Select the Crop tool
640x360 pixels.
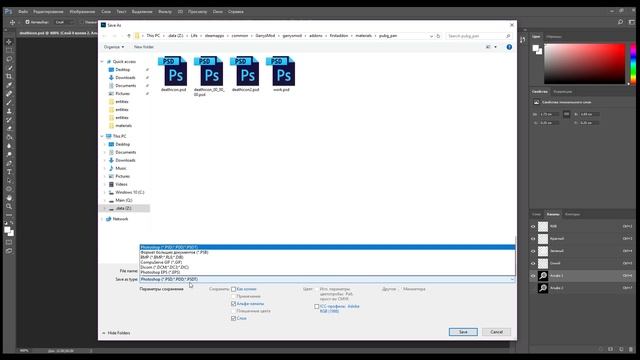tap(9, 76)
